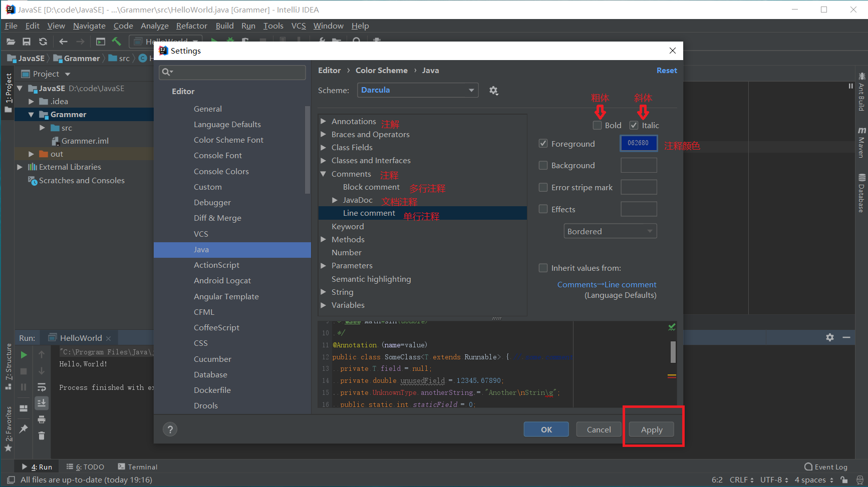Clear console with the trash icon
Image resolution: width=868 pixels, height=487 pixels.
(42, 435)
